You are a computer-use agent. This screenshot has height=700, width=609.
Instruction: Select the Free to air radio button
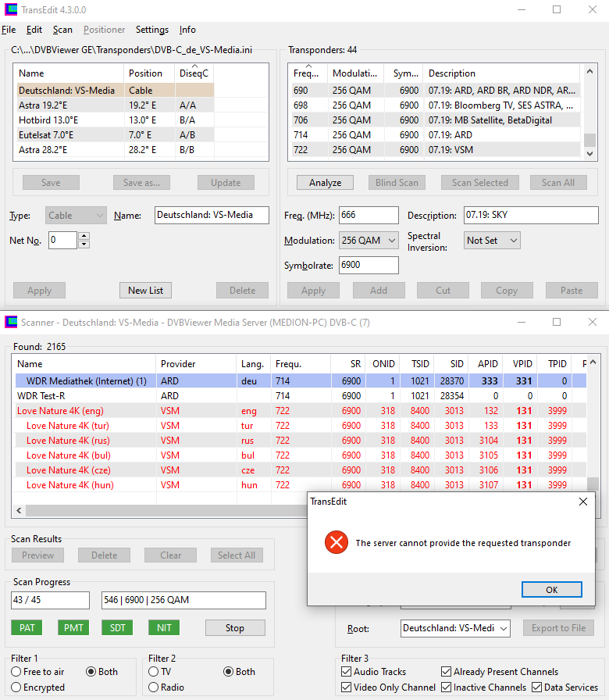coord(16,672)
